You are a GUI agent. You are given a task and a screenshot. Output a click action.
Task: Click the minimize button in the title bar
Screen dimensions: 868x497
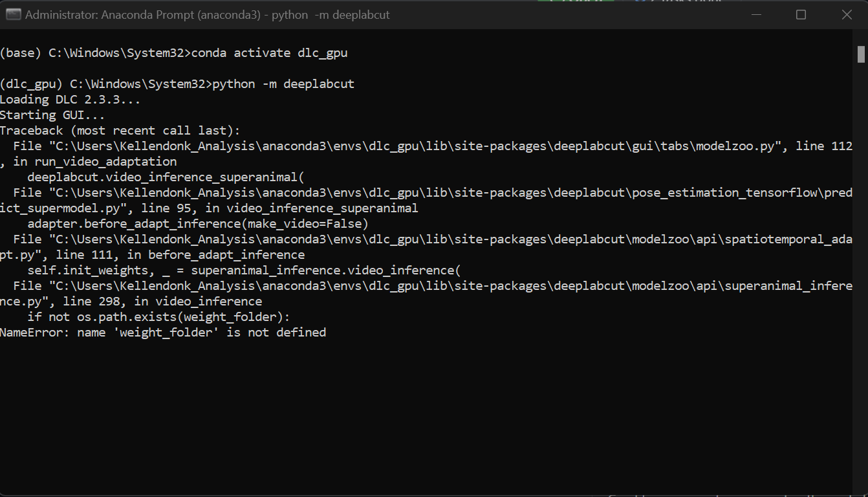tap(756, 14)
